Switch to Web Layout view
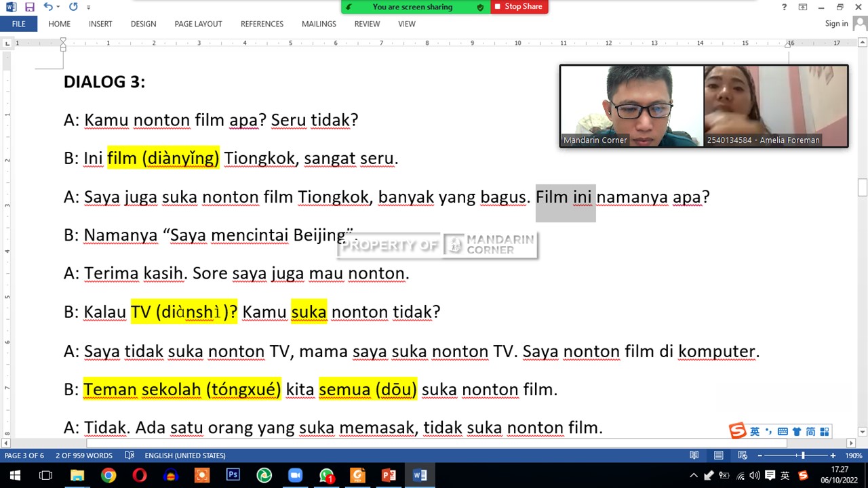The width and height of the screenshot is (868, 488). click(x=743, y=455)
